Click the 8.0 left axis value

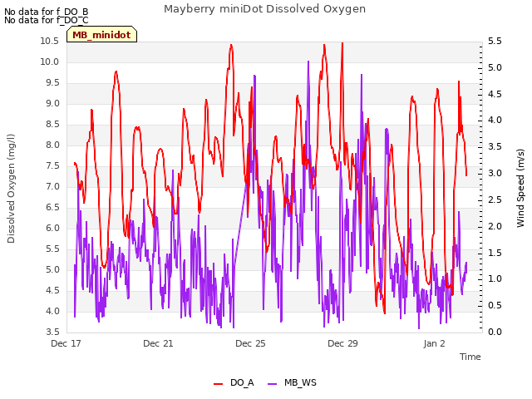[52, 145]
